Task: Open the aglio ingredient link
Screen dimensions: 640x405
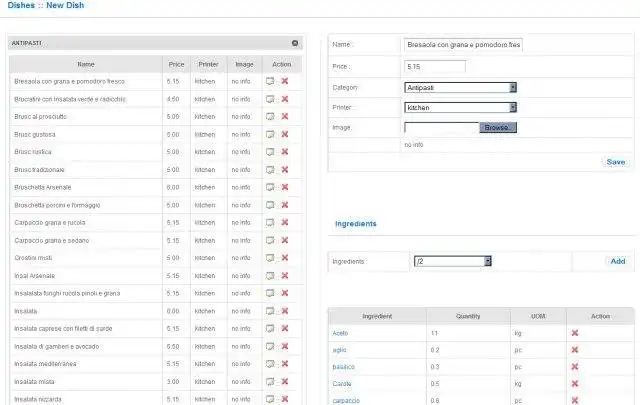Action: 339,350
